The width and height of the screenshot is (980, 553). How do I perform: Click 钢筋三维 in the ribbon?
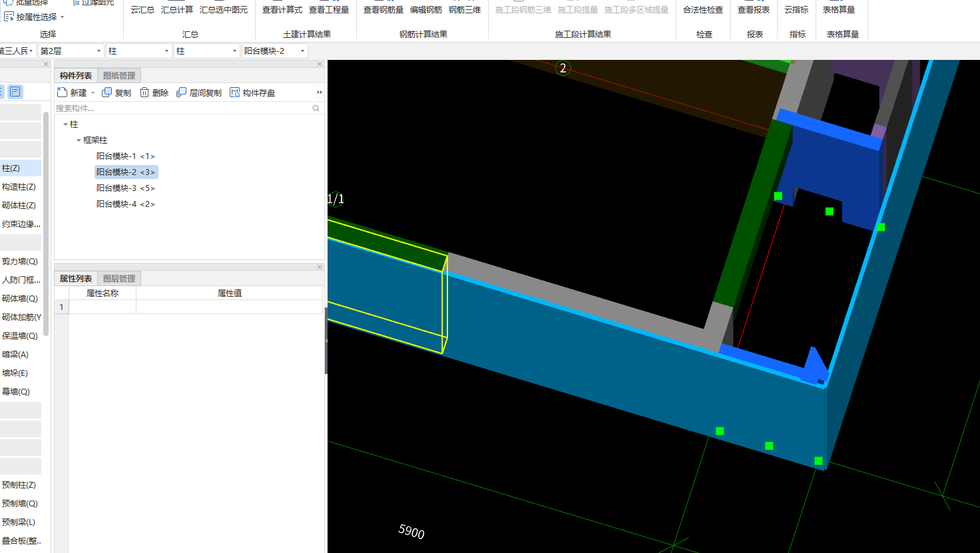465,9
